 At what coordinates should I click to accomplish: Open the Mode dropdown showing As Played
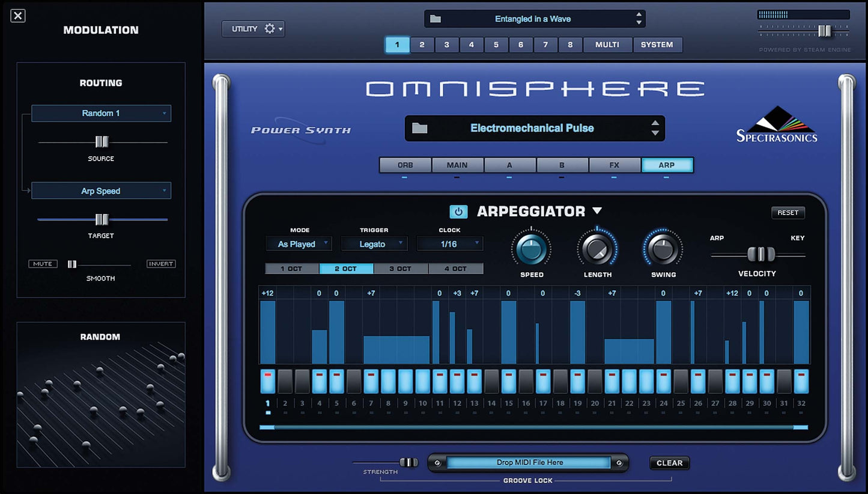pos(298,244)
